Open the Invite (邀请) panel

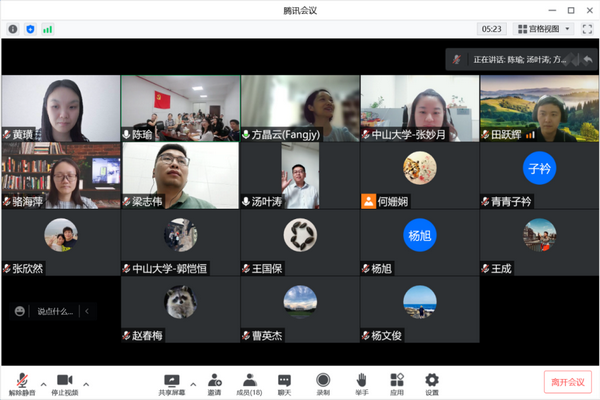[214, 383]
